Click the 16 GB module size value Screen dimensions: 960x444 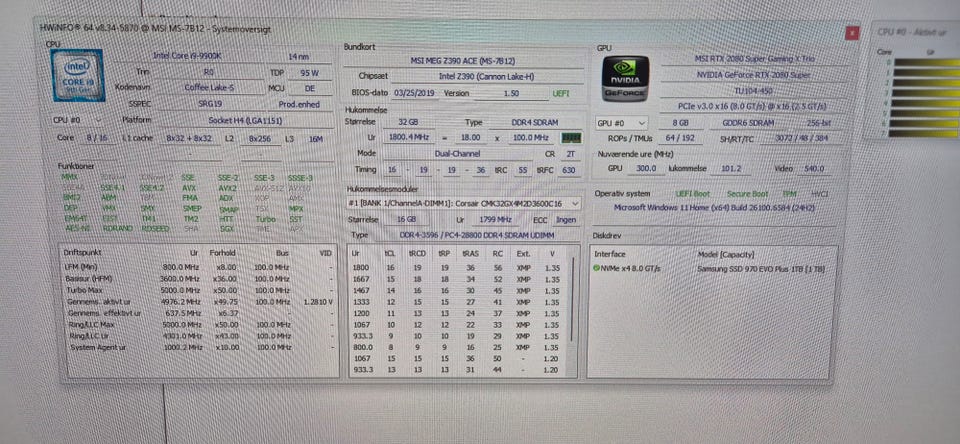(408, 219)
